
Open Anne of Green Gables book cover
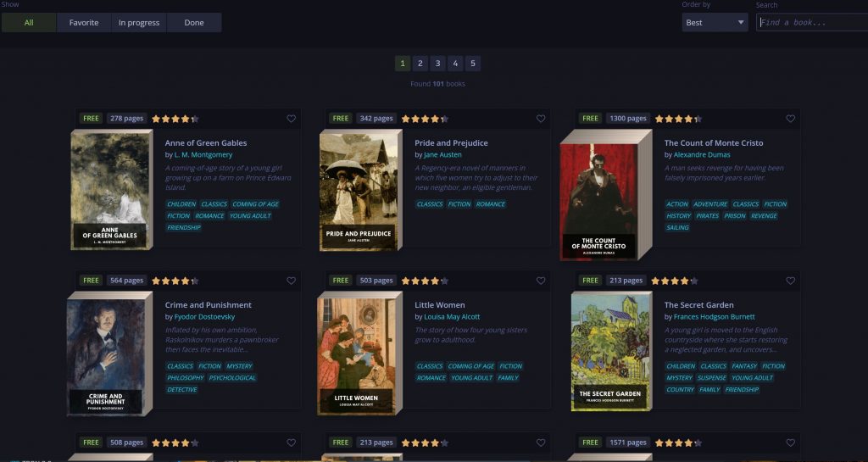(111, 190)
